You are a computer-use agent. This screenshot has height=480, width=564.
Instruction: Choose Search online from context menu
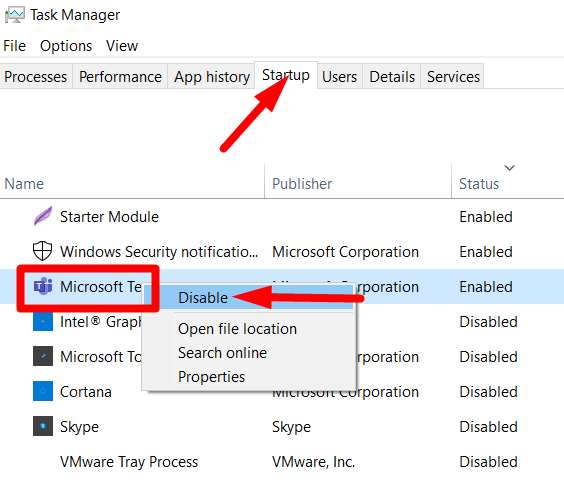pos(222,353)
